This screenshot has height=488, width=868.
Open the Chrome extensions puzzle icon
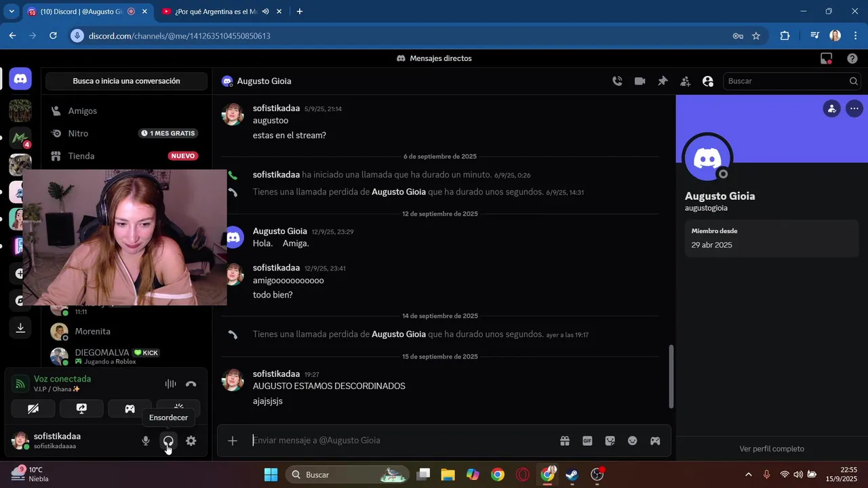pyautogui.click(x=785, y=36)
